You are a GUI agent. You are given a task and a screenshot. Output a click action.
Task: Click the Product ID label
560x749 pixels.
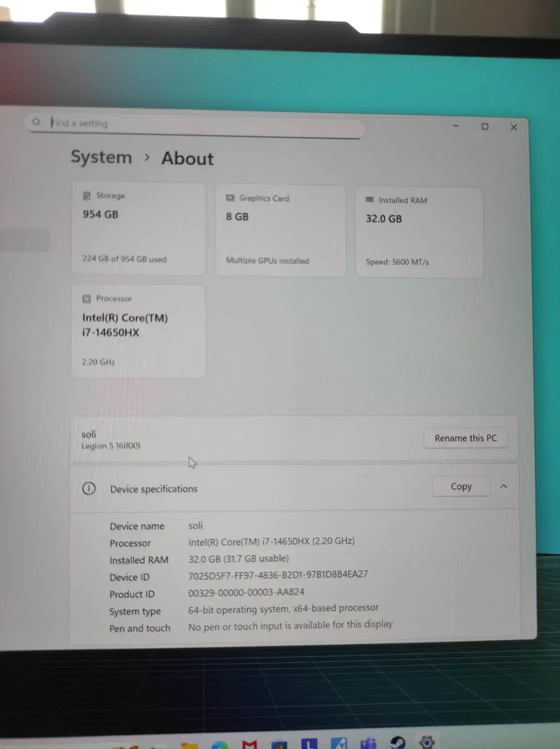point(132,594)
